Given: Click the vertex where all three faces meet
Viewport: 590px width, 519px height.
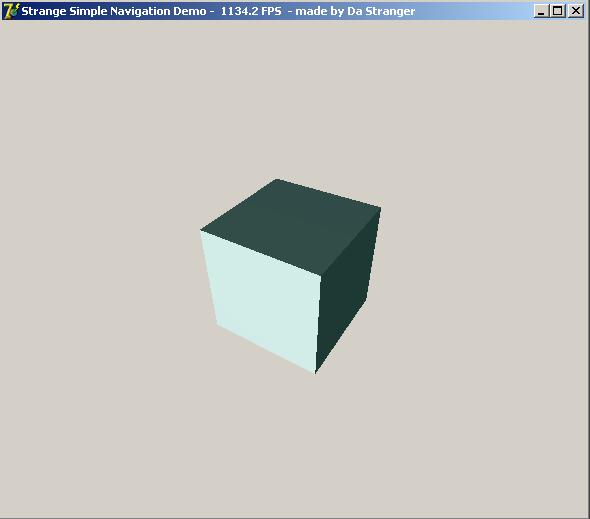Looking at the screenshot, I should click(321, 275).
